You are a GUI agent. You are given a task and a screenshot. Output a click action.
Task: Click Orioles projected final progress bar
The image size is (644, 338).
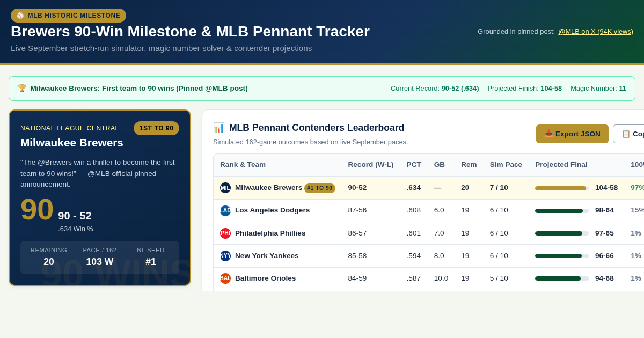562,278
